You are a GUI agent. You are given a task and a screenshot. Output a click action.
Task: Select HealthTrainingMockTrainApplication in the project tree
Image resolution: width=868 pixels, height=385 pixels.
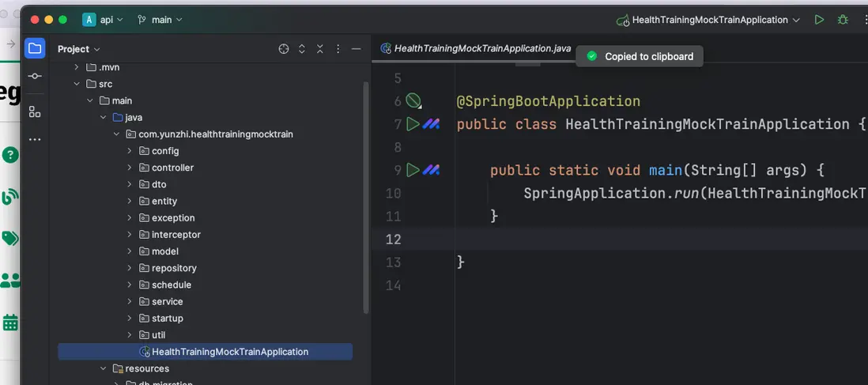click(x=229, y=352)
